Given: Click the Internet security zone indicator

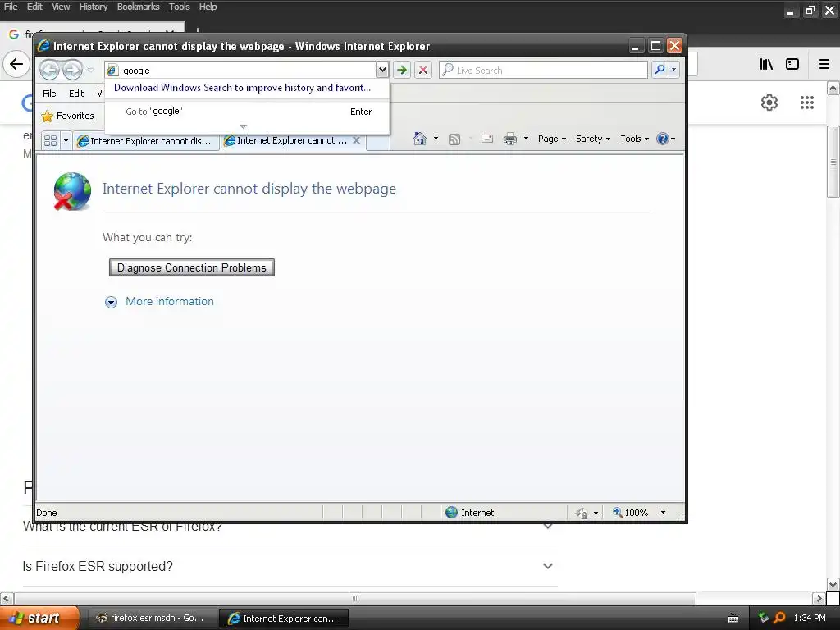Looking at the screenshot, I should coord(470,513).
